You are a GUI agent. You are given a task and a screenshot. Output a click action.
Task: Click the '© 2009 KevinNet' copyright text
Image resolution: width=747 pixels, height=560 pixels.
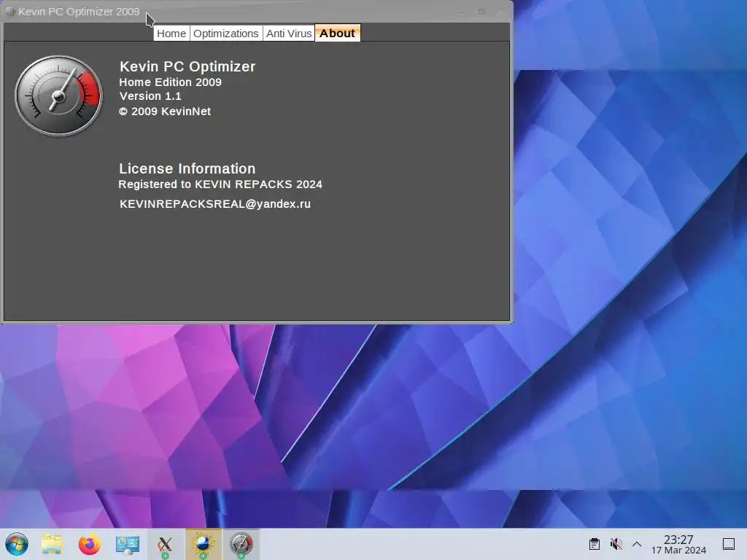point(165,112)
